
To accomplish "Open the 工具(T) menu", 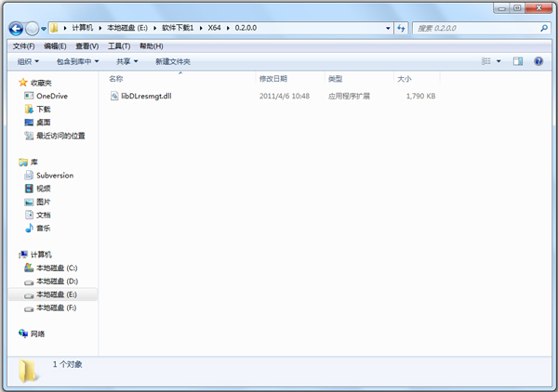I will pos(118,46).
